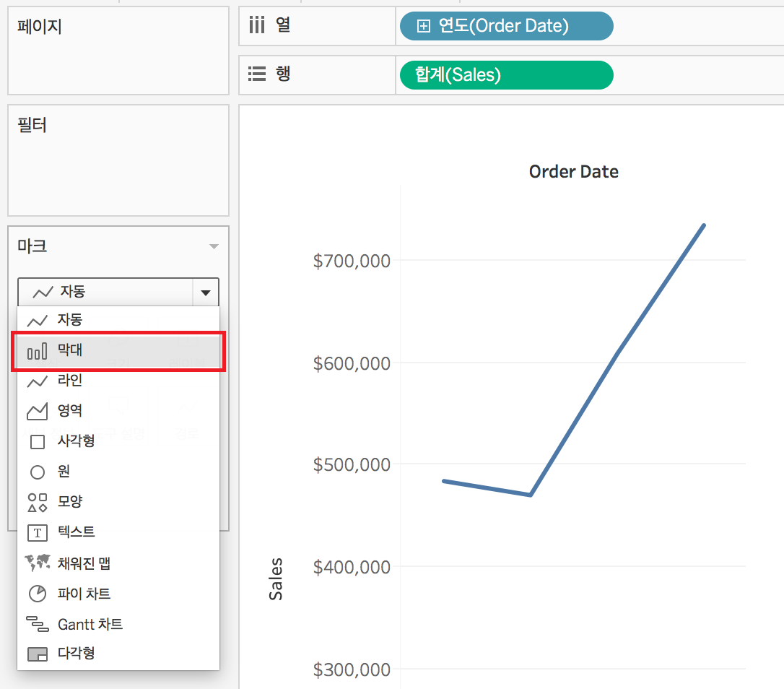The image size is (784, 689).
Task: Click the Order Date chart header
Action: (x=573, y=172)
